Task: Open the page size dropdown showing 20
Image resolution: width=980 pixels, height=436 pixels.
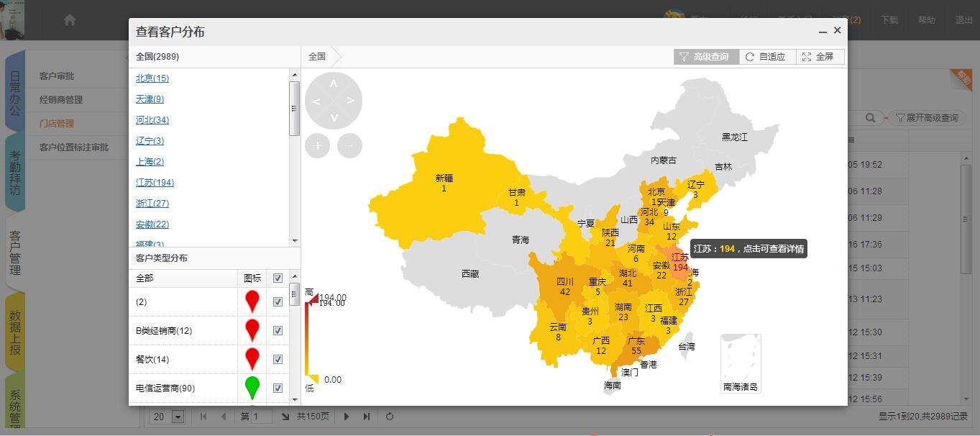Action: tap(178, 417)
